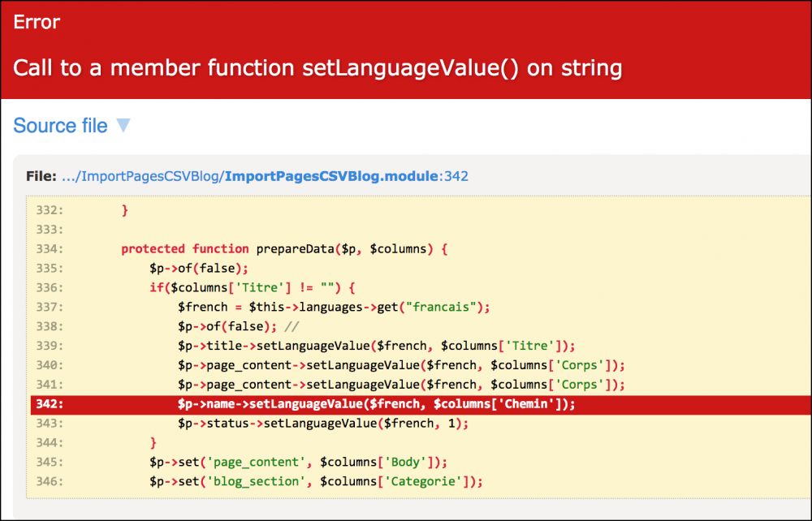Click line number 334 in gutter
This screenshot has height=521, width=812.
(50, 249)
